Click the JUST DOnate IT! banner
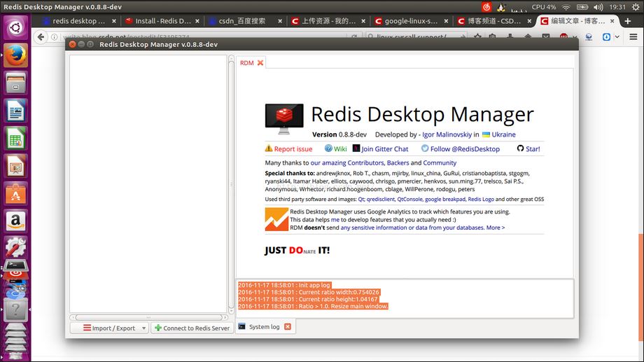Viewport: 644px width, 362px height. [x=297, y=250]
